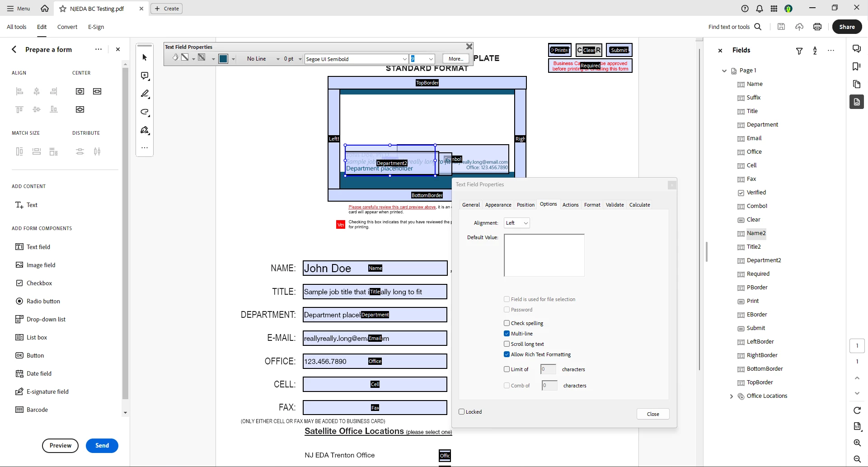The height and width of the screenshot is (467, 868).
Task: Collapse the Page 1 tree node
Action: click(x=724, y=71)
